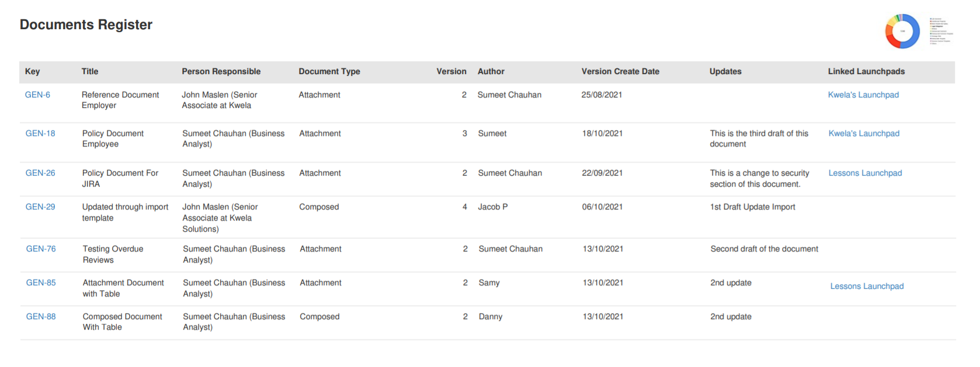Click the donut chart thumbnail
The width and height of the screenshot is (980, 367).
tap(902, 31)
